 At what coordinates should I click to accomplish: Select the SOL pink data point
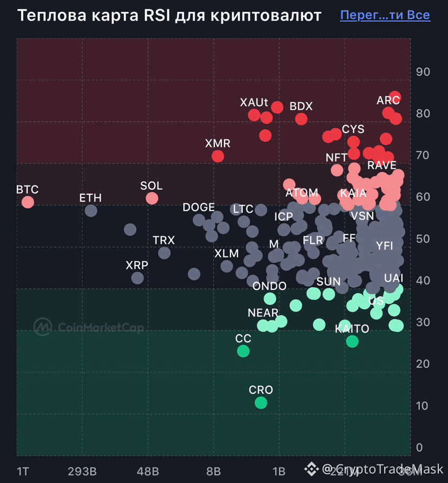152,199
